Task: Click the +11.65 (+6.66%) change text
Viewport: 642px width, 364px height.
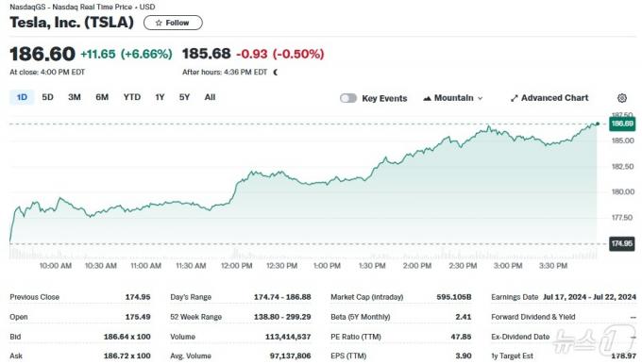Action: pyautogui.click(x=127, y=54)
